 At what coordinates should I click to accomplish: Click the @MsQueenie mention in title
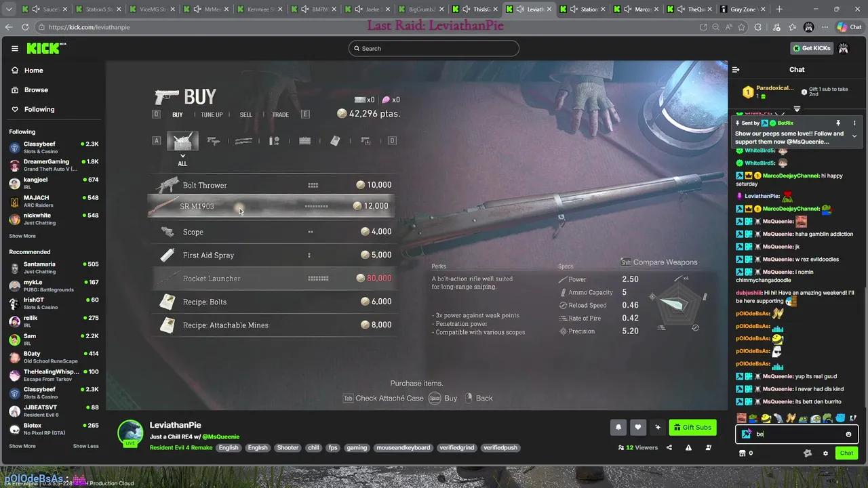pyautogui.click(x=220, y=436)
